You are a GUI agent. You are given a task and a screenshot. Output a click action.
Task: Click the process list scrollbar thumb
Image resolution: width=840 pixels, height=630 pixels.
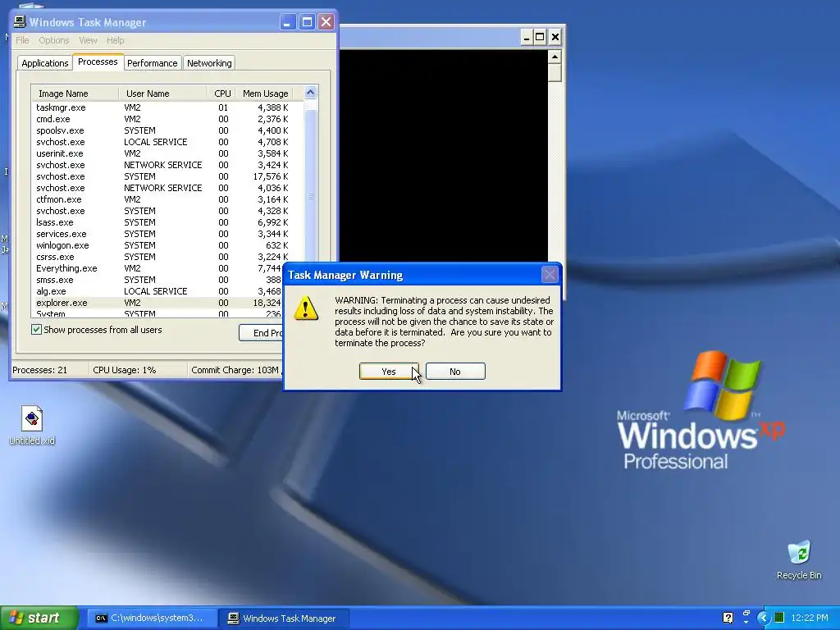point(311,196)
